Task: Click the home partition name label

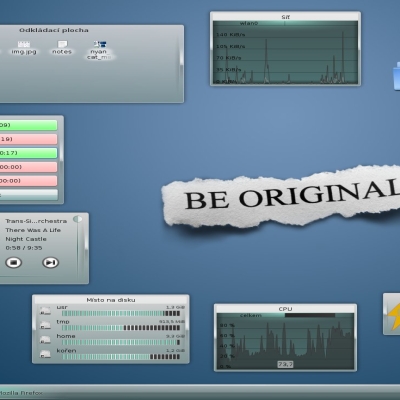Action: (66, 336)
